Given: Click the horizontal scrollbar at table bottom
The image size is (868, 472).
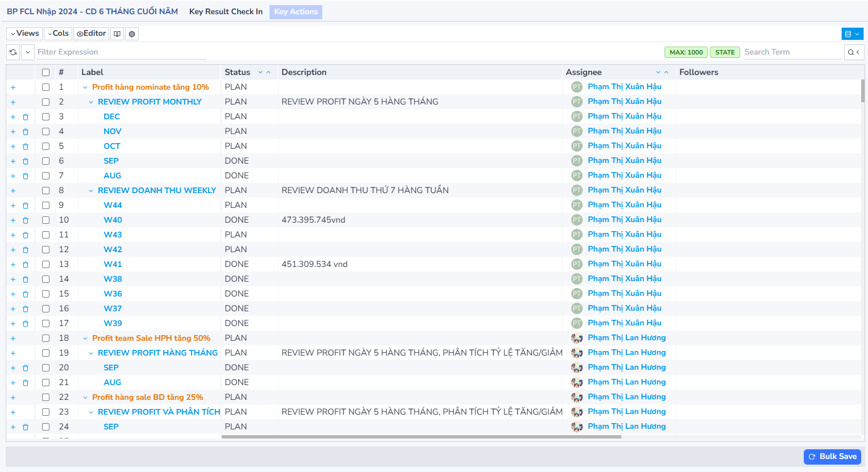Looking at the screenshot, I should (421, 437).
